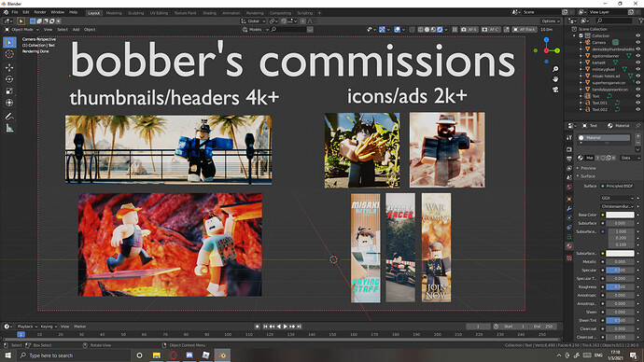Click the viewport pan hand icon
This screenshot has height=362, width=644.
point(555,79)
